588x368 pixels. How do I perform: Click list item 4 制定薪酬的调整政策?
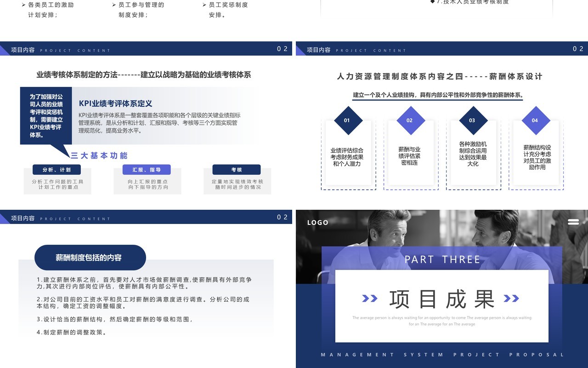click(x=72, y=332)
